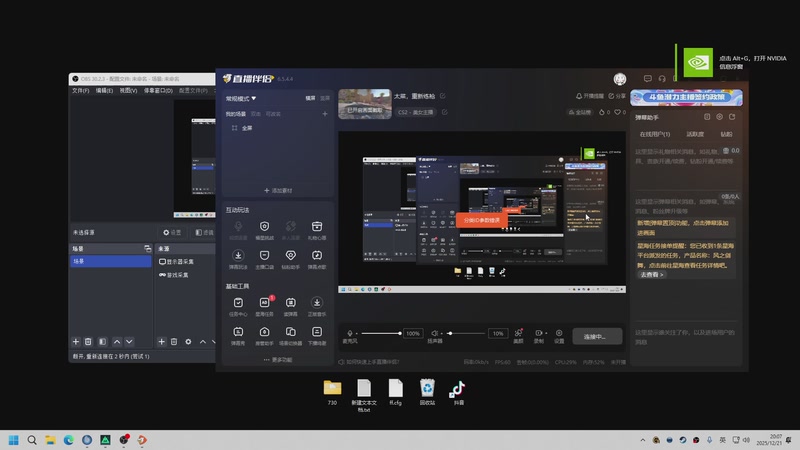Open 设置 icon in bottom control bar
This screenshot has width=800, height=450.
[559, 333]
